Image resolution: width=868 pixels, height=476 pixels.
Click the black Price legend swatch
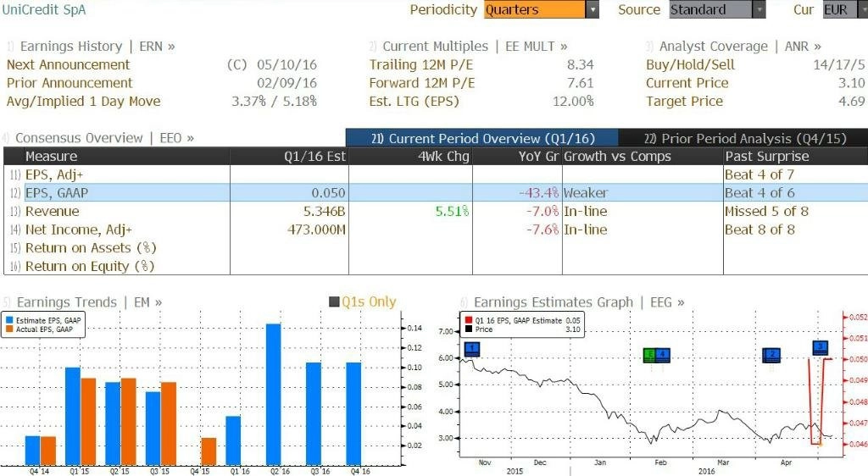[x=468, y=329]
